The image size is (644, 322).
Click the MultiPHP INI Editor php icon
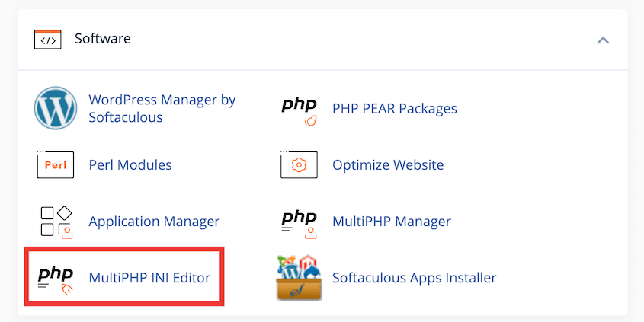click(56, 280)
